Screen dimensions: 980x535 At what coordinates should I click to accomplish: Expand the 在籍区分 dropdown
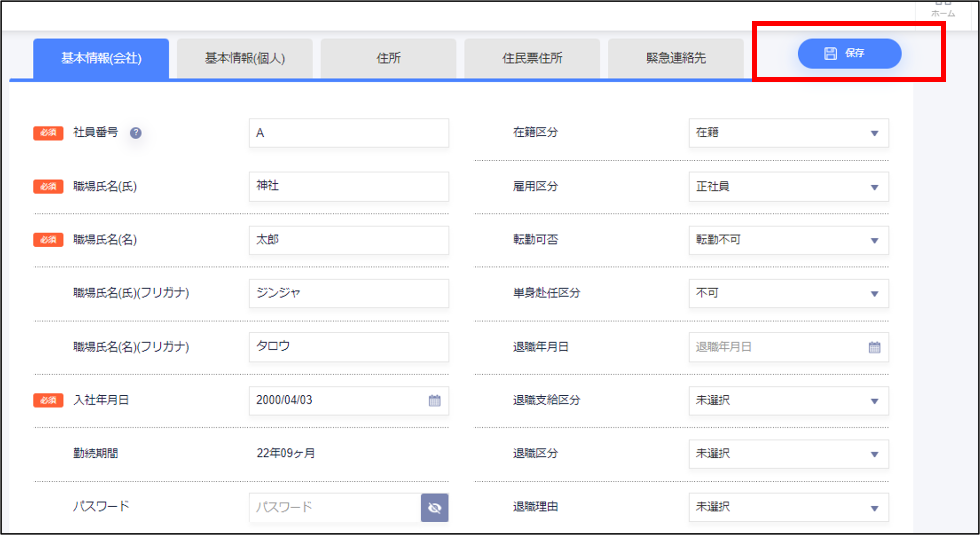[x=788, y=133]
